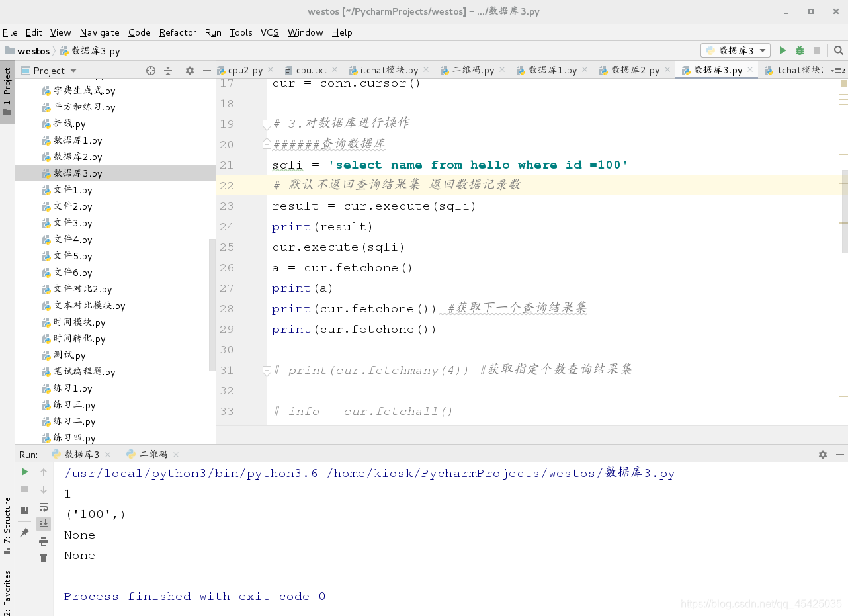Screen dimensions: 848x616
Task: Open Run panel settings gear
Action: (823, 455)
